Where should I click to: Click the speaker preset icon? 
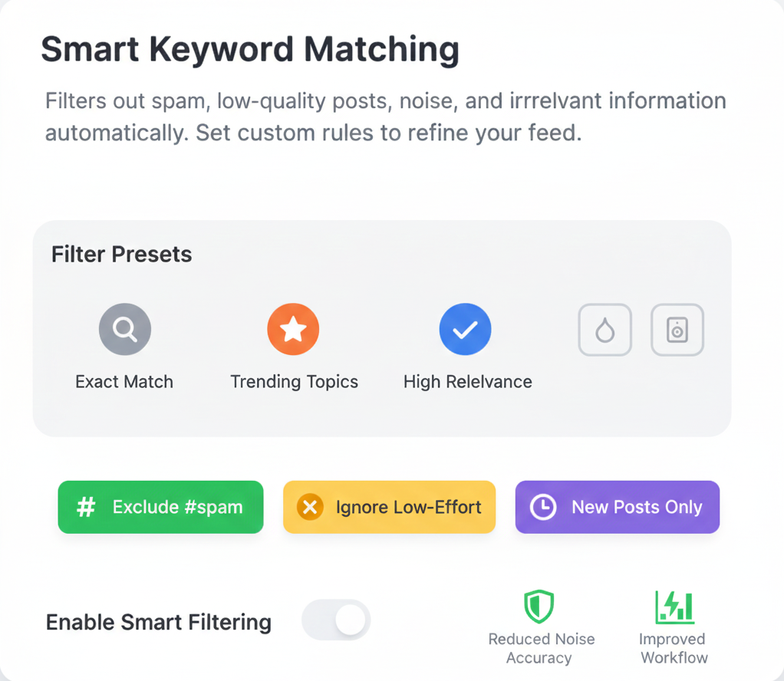tap(677, 328)
